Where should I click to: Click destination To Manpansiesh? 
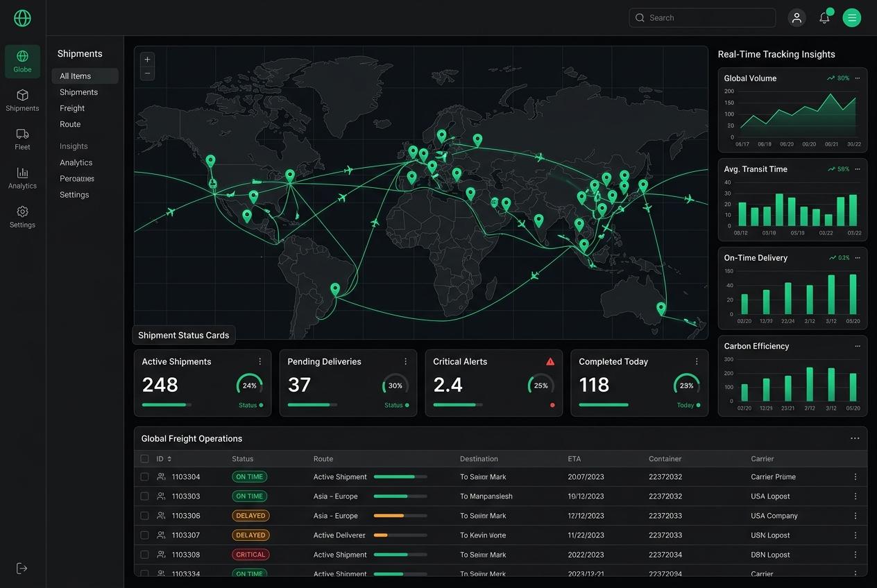coord(486,496)
